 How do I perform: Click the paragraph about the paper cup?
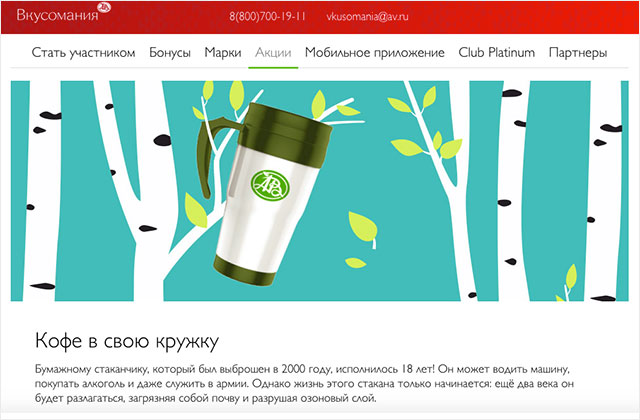[304, 384]
